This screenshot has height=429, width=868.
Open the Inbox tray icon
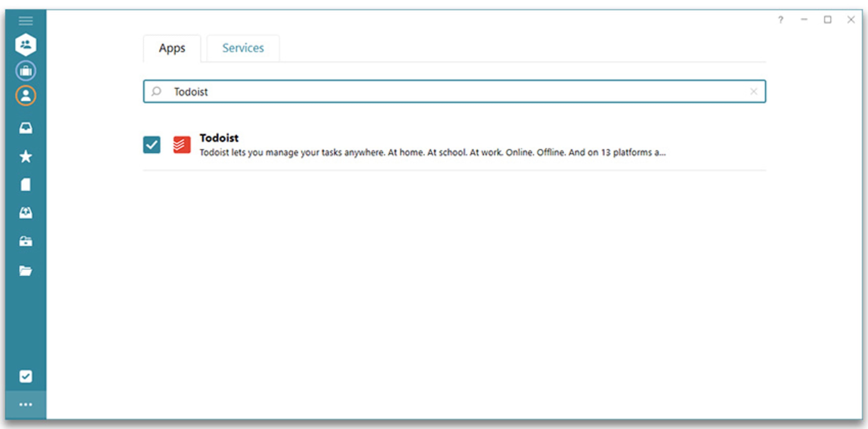click(x=25, y=128)
